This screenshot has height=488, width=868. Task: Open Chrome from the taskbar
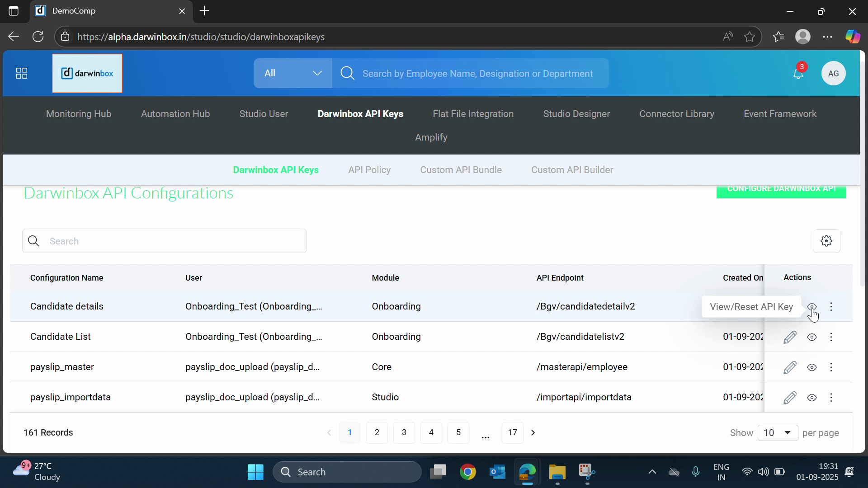point(468,472)
